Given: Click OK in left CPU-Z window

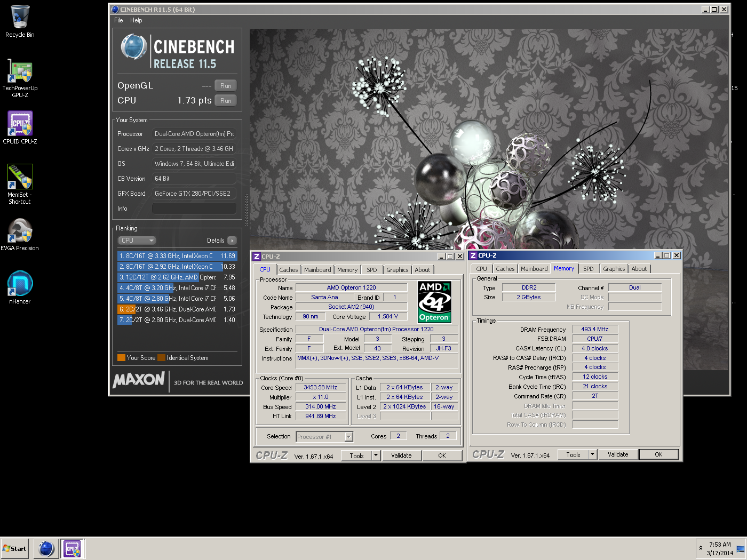Looking at the screenshot, I should coord(442,455).
